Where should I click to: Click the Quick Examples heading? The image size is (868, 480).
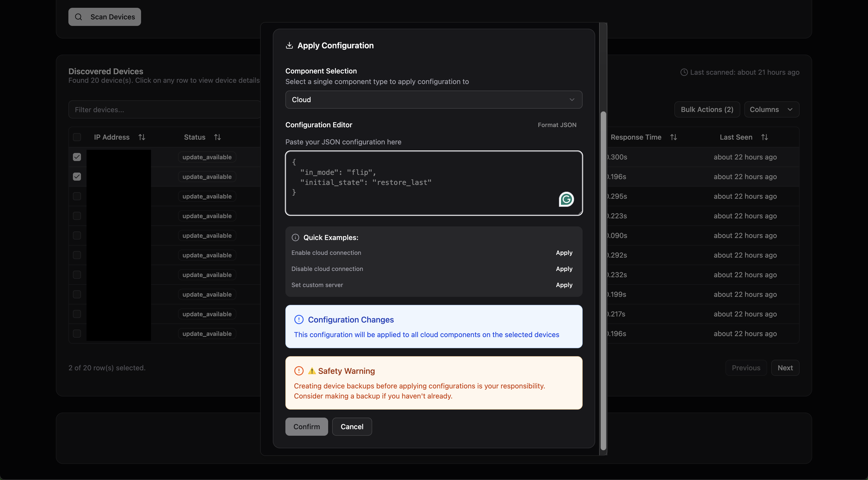click(331, 238)
